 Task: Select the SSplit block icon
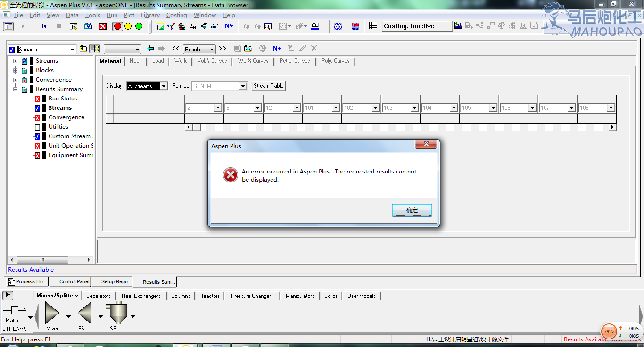tap(116, 313)
